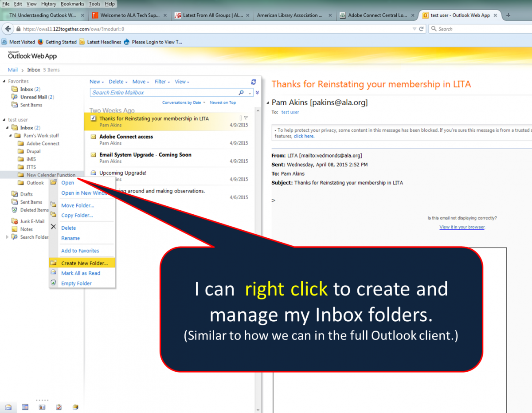This screenshot has width=532, height=413.
Task: Toggle Newest on Top sort order
Action: pyautogui.click(x=223, y=102)
